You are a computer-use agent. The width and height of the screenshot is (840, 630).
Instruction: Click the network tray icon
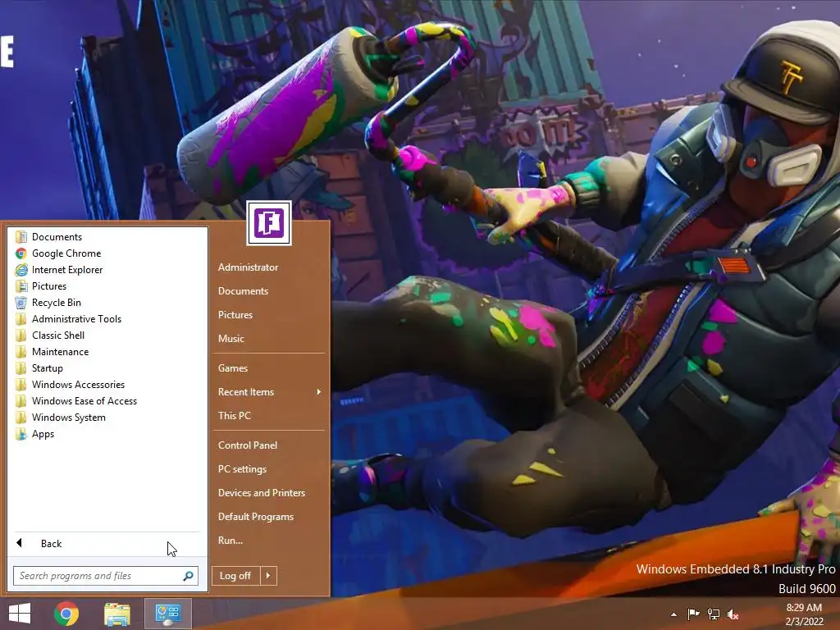point(713,614)
